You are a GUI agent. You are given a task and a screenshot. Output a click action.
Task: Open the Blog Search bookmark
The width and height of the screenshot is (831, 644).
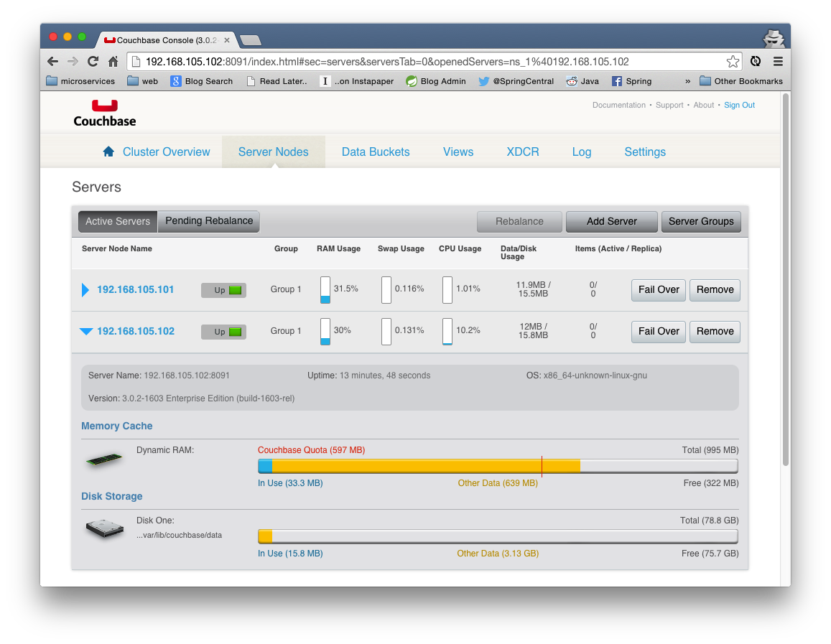(x=201, y=81)
